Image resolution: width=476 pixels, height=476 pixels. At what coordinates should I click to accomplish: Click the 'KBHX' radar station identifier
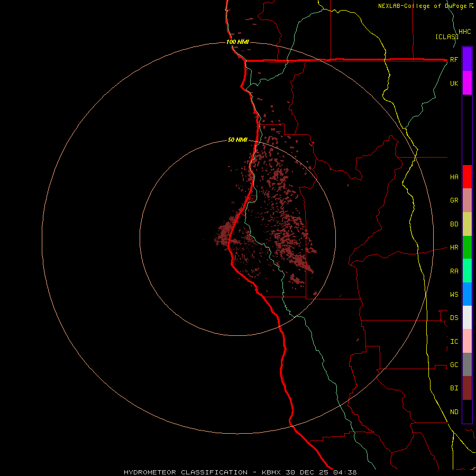(x=272, y=472)
